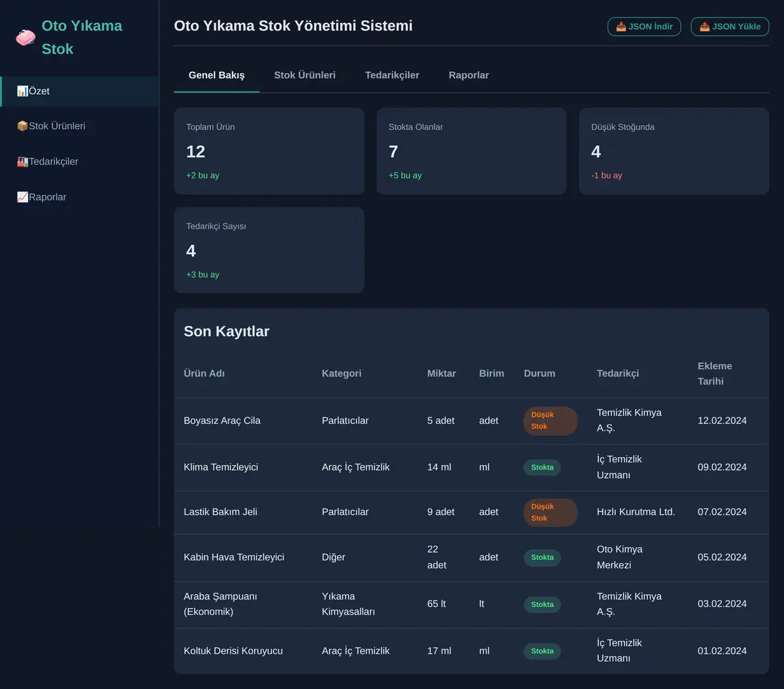
Task: Click the Oto Kimya Merkezi supplier cell
Action: coord(620,557)
